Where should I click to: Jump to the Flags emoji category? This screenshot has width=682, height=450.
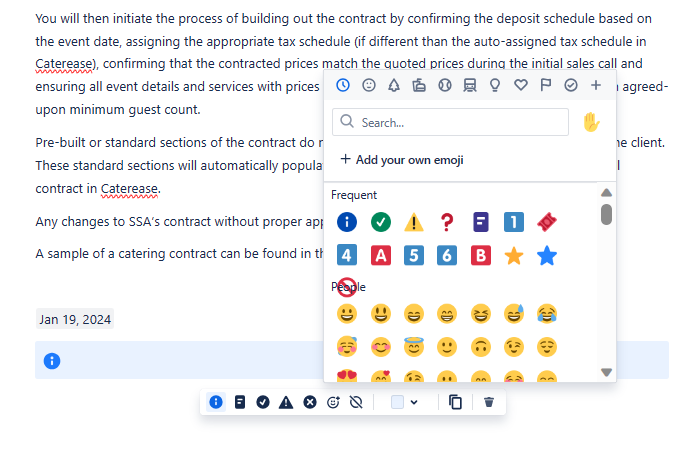(x=545, y=85)
